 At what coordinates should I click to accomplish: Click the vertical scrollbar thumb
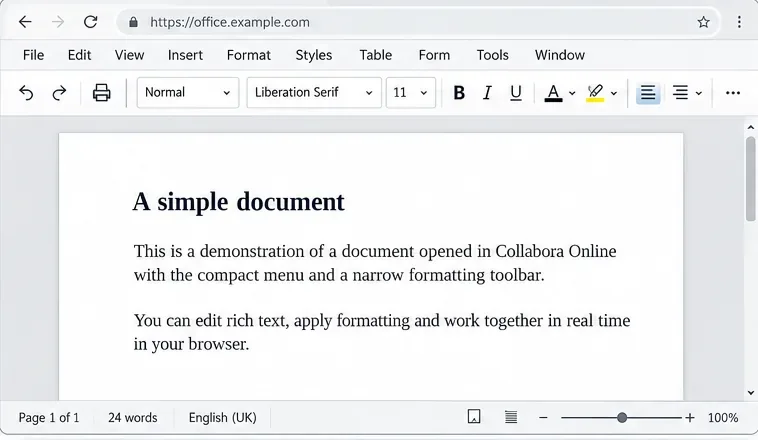coord(751,178)
